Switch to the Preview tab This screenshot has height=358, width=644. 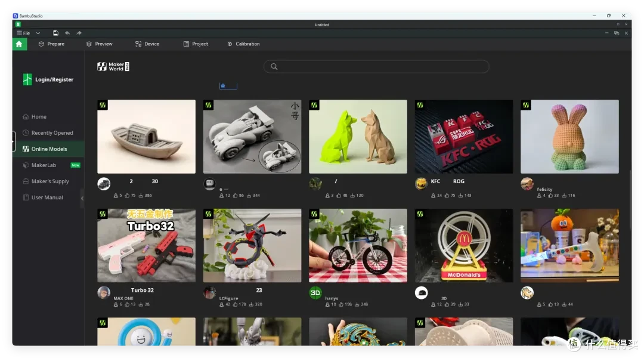point(100,44)
